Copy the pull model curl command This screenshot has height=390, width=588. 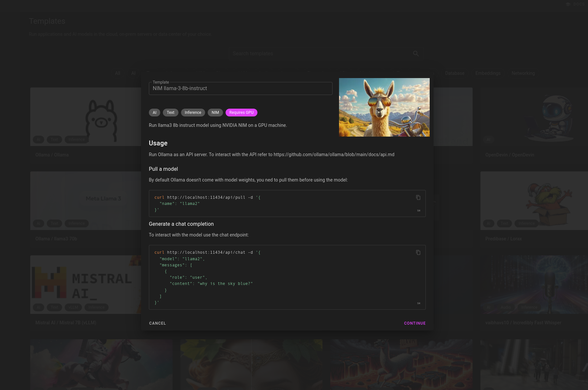(x=418, y=197)
